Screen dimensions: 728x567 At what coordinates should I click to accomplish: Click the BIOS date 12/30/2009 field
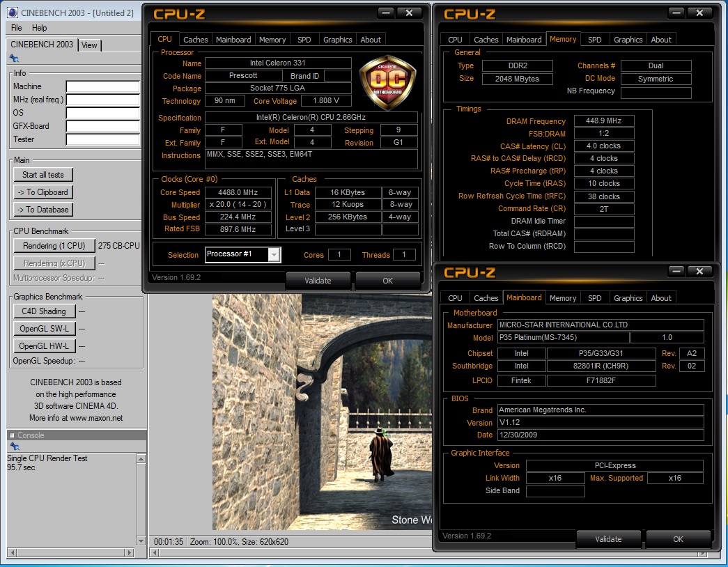pos(601,435)
